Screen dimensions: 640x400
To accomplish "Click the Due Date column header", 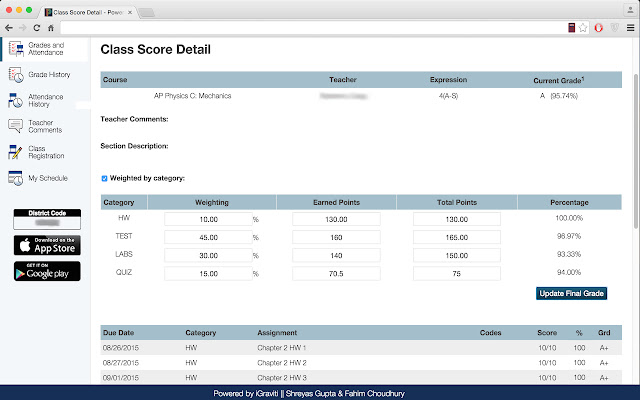I will 118,333.
